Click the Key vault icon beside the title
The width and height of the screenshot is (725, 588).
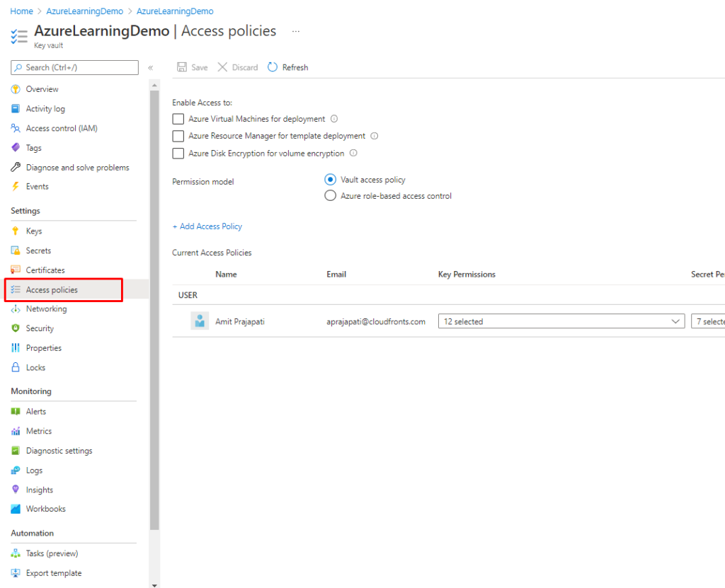point(19,37)
